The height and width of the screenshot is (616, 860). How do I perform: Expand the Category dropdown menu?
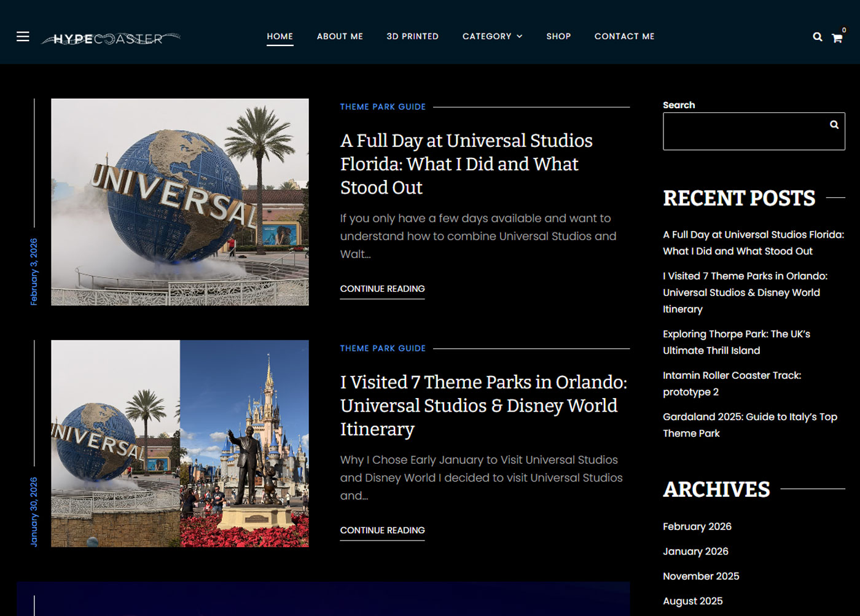[x=493, y=36]
